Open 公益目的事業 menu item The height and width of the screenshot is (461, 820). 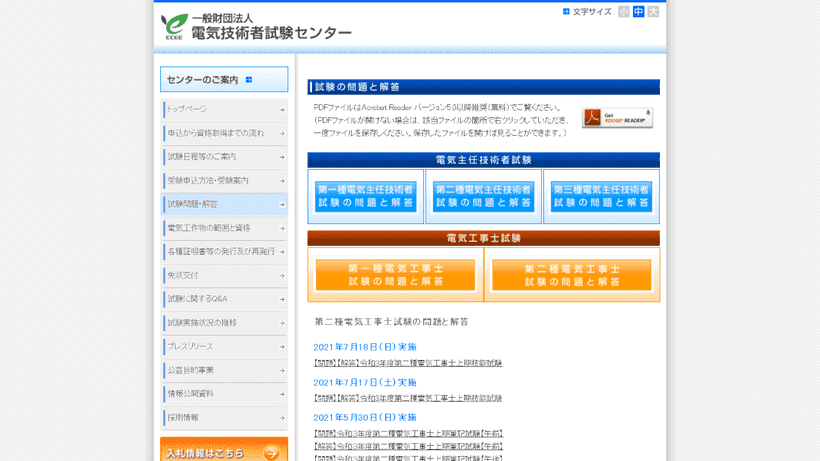(224, 370)
